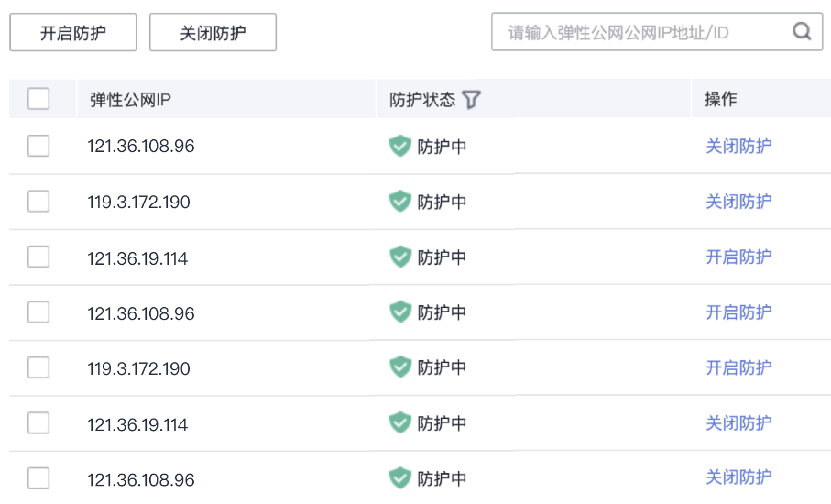Click 关闭防护 link in first 119.3.172.190 row

pos(738,202)
